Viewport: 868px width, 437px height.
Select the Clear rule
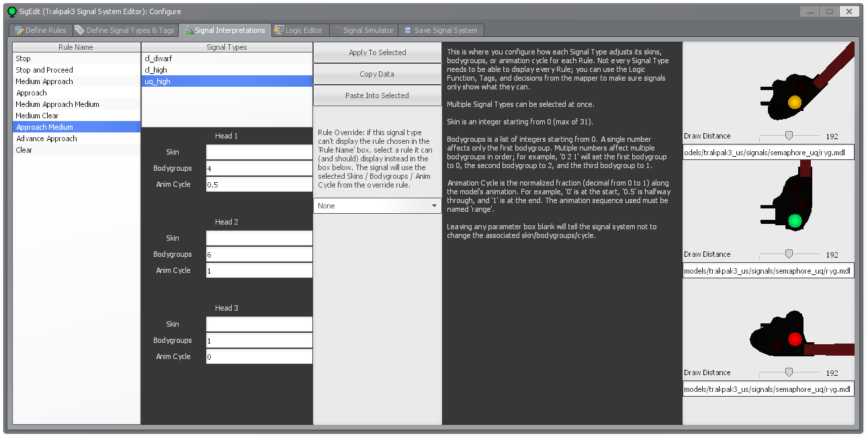77,150
